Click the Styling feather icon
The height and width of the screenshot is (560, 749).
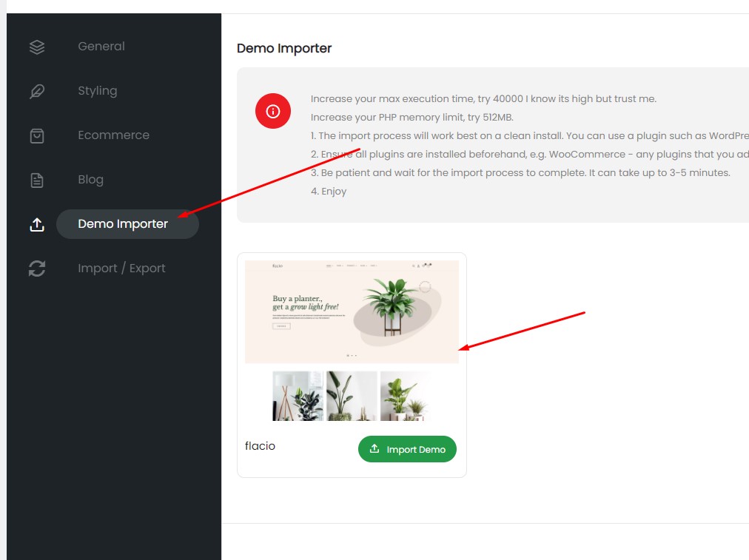[x=37, y=91]
